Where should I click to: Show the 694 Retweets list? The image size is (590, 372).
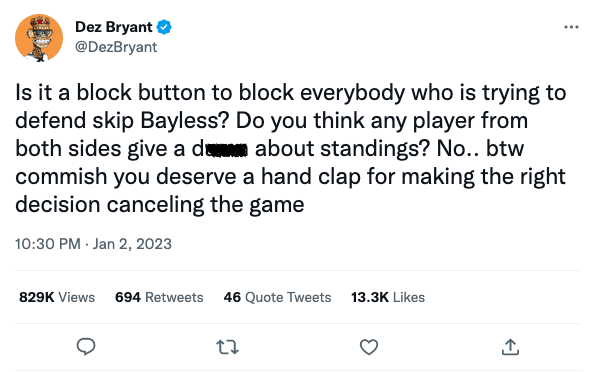tap(159, 297)
